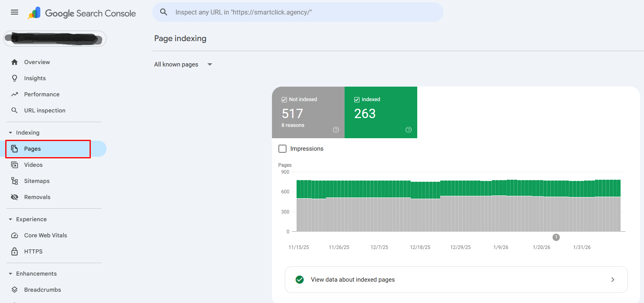Open Videos indexing report

coord(33,165)
